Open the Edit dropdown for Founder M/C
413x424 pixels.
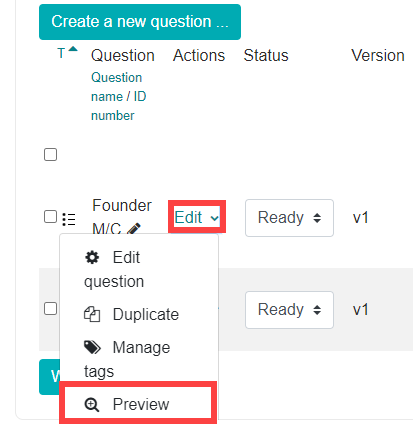tap(197, 217)
